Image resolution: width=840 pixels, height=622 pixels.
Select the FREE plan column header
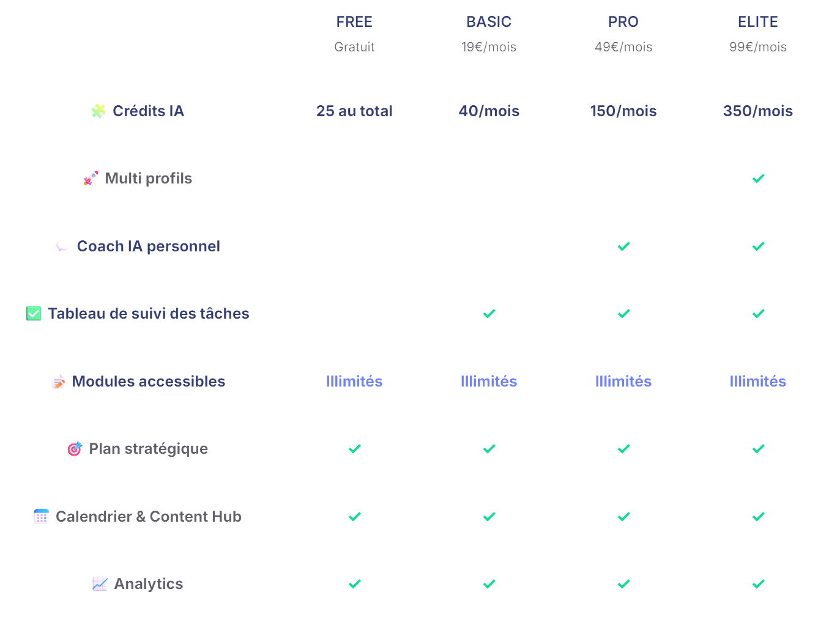point(354,22)
